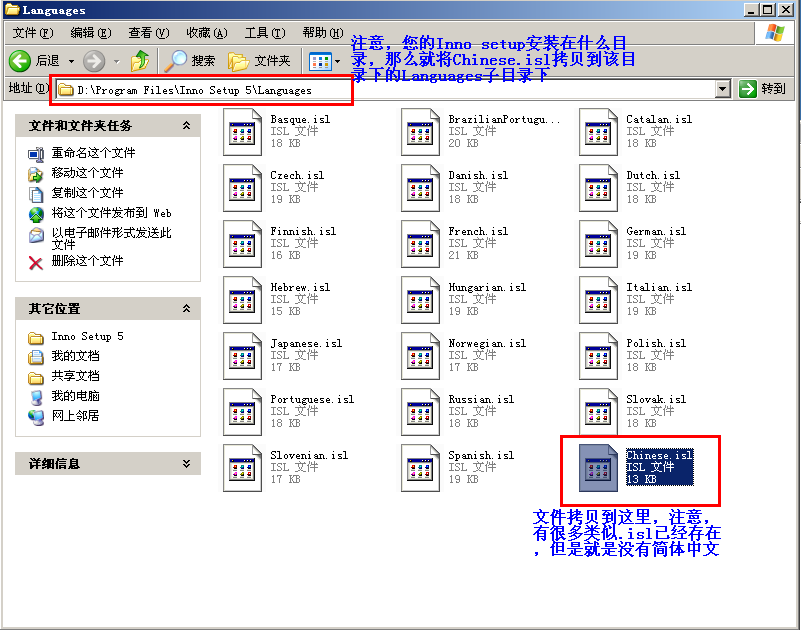Show the Folders (文件夹) pane
The width and height of the screenshot is (801, 630).
(259, 61)
